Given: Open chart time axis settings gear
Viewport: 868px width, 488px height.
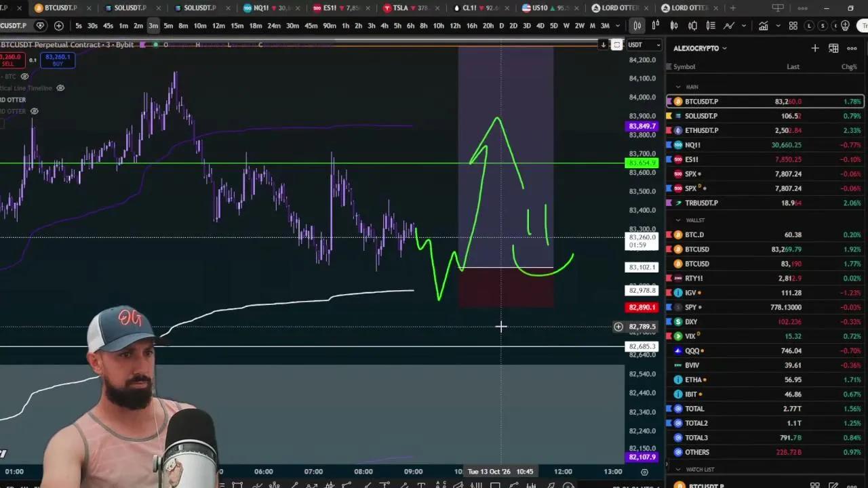Looking at the screenshot, I should (644, 472).
